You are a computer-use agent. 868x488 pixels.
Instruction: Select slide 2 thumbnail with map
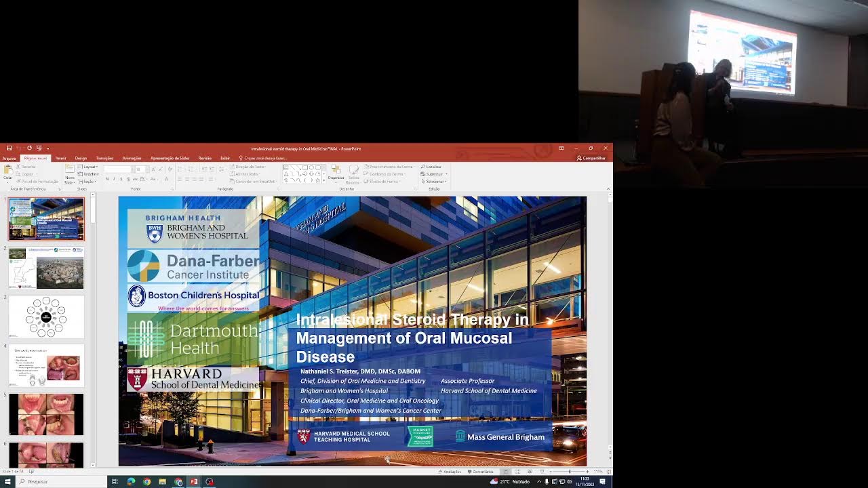[x=46, y=268]
